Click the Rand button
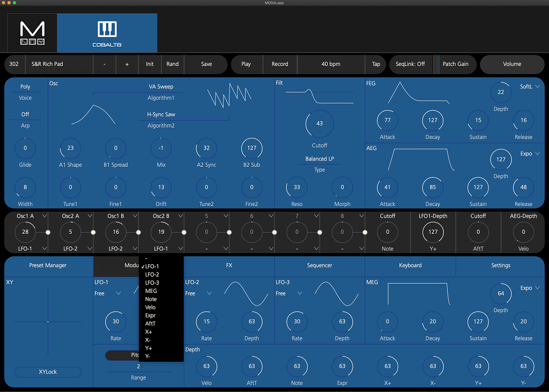Image resolution: width=549 pixels, height=392 pixels. [x=172, y=64]
